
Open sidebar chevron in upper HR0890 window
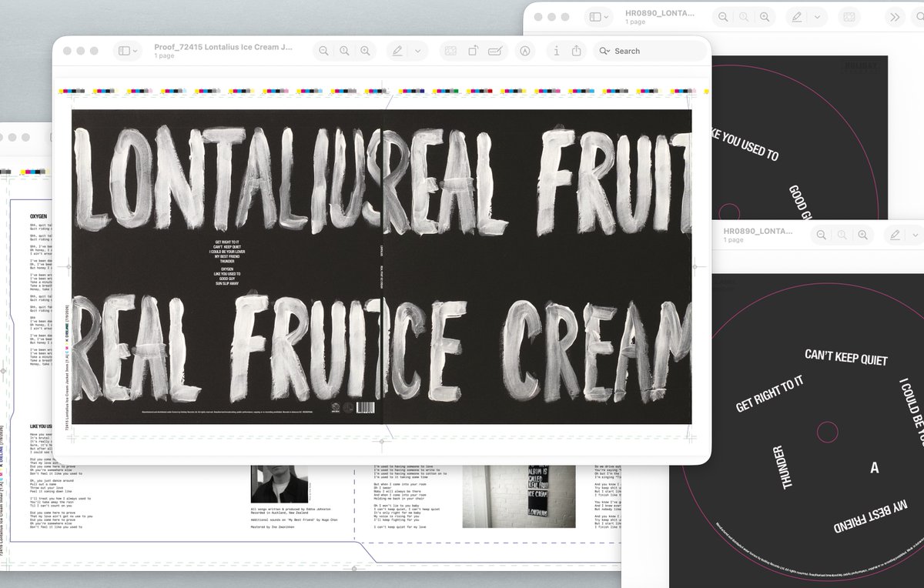pos(607,16)
